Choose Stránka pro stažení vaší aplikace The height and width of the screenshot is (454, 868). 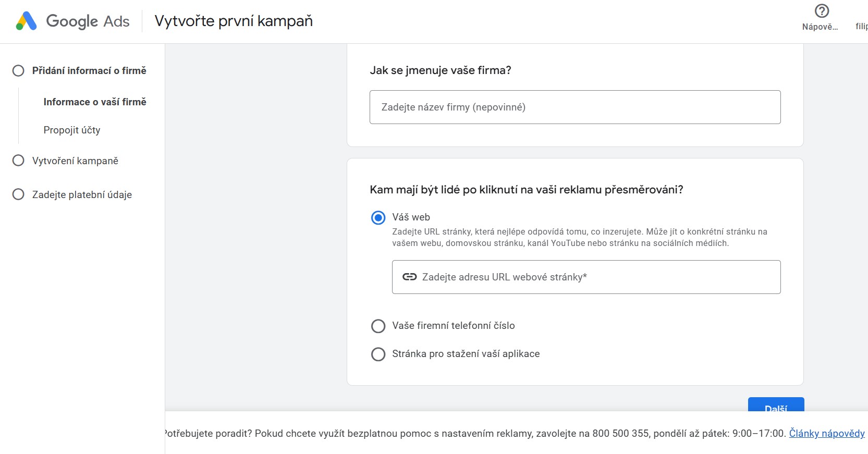click(378, 354)
